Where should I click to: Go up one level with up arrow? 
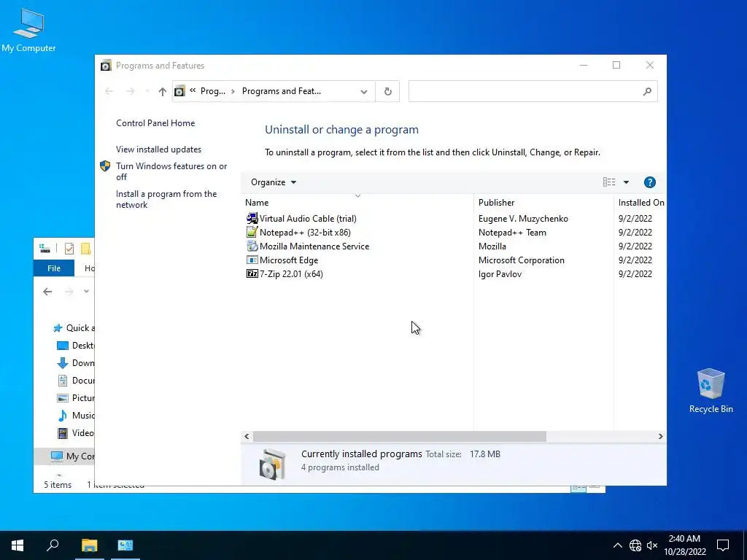[163, 91]
